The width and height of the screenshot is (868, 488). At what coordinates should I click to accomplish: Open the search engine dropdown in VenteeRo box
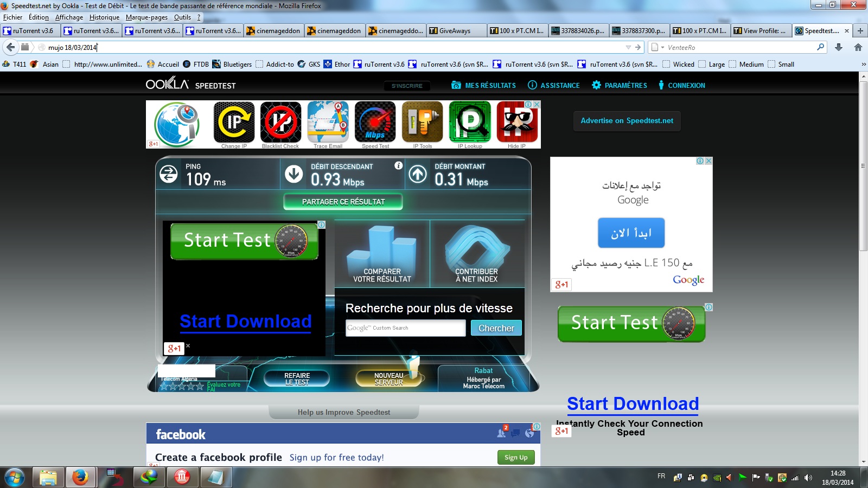point(657,47)
